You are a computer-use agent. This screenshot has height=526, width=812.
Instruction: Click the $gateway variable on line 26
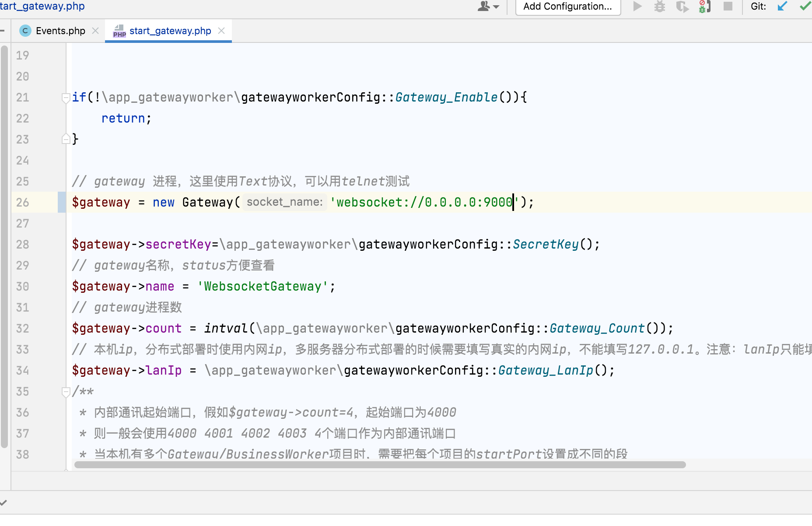click(101, 202)
